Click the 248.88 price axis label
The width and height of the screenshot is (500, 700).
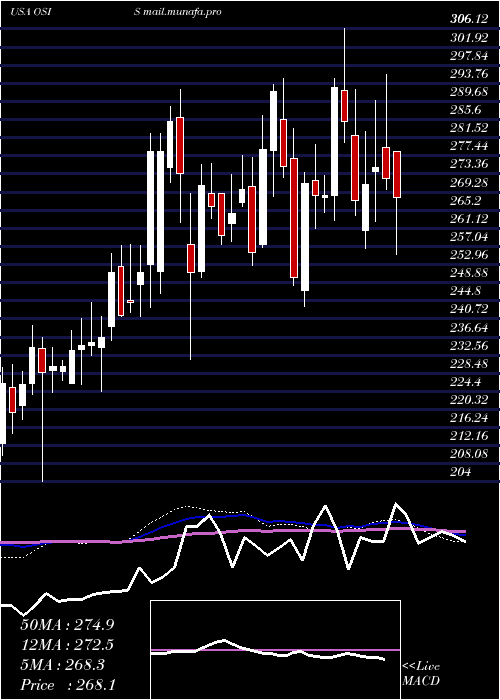click(x=469, y=273)
